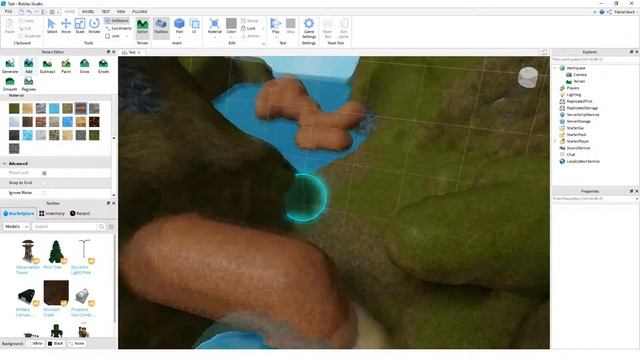The height and width of the screenshot is (360, 640).
Task: Switch to the VIEW ribbon tab
Action: pos(121,11)
